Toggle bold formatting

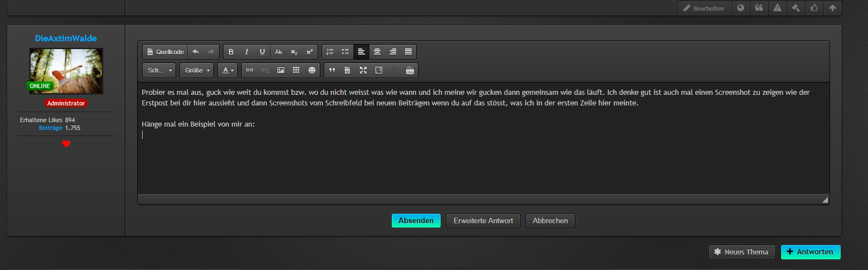click(x=231, y=52)
